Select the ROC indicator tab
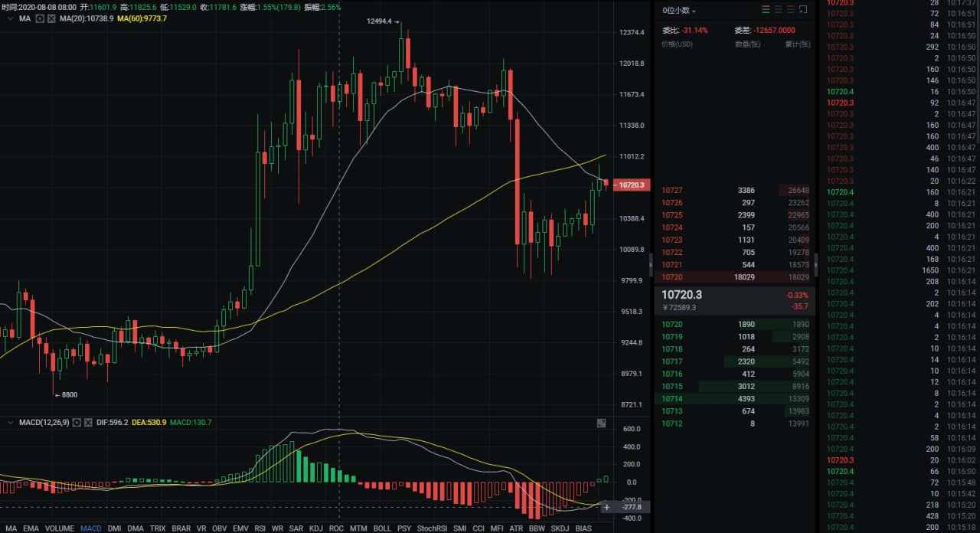The height and width of the screenshot is (533, 980). [336, 528]
